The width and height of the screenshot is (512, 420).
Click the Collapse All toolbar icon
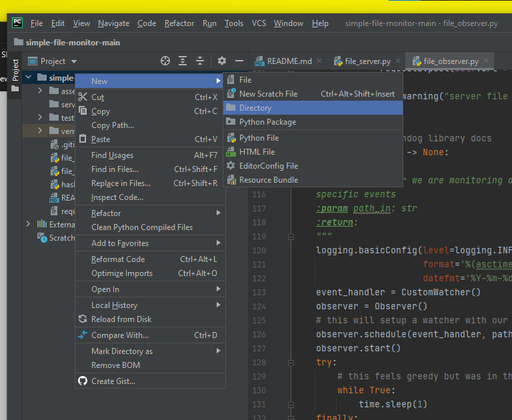200,61
